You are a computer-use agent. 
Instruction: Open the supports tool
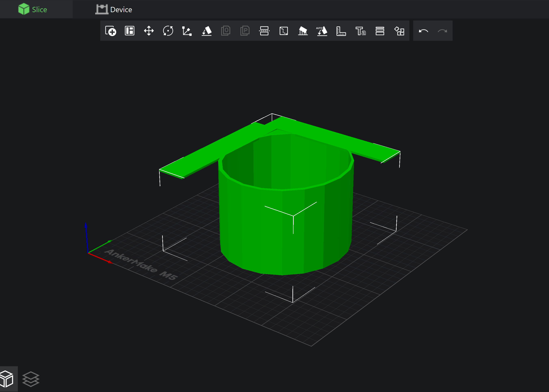[x=303, y=31]
